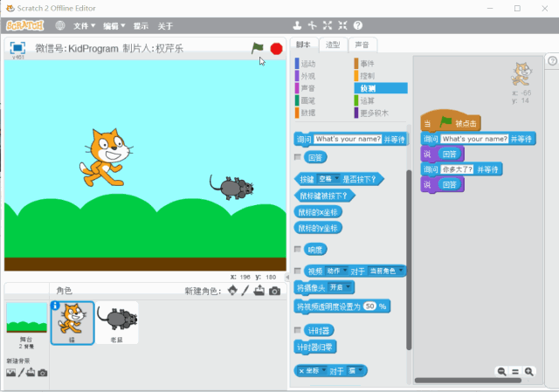Open the 关于 about menu
This screenshot has height=392, width=559.
(x=165, y=26)
